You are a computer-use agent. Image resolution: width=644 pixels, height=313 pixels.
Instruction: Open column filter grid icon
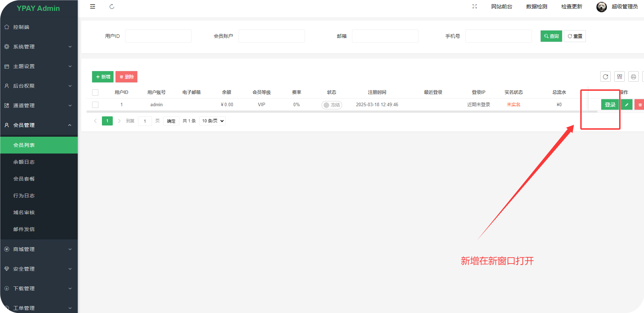tap(619, 77)
